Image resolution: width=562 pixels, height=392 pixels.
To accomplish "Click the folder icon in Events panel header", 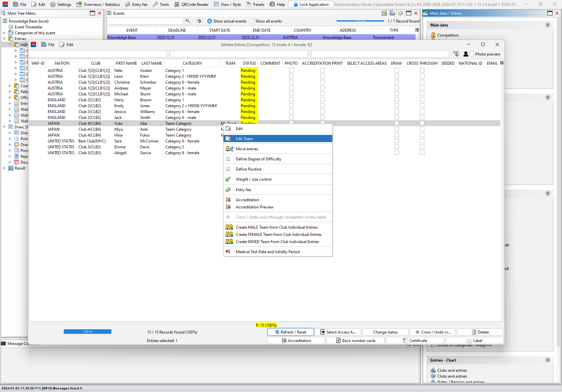I will pyautogui.click(x=392, y=13).
